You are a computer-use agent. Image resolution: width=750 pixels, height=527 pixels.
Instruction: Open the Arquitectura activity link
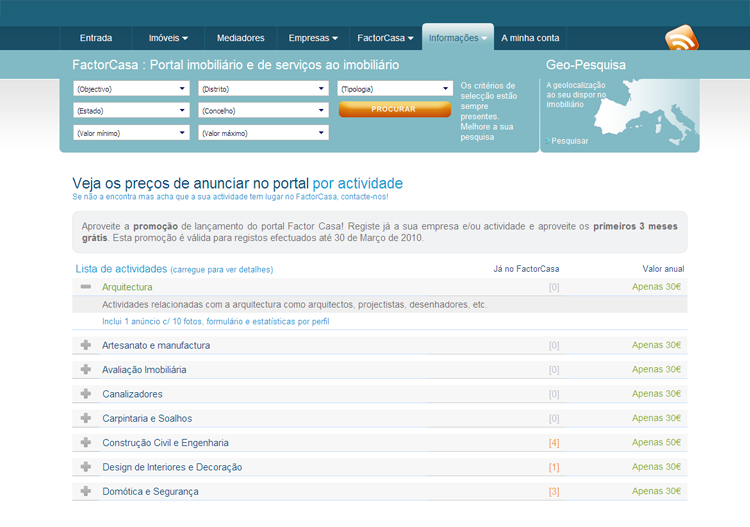coord(127,287)
